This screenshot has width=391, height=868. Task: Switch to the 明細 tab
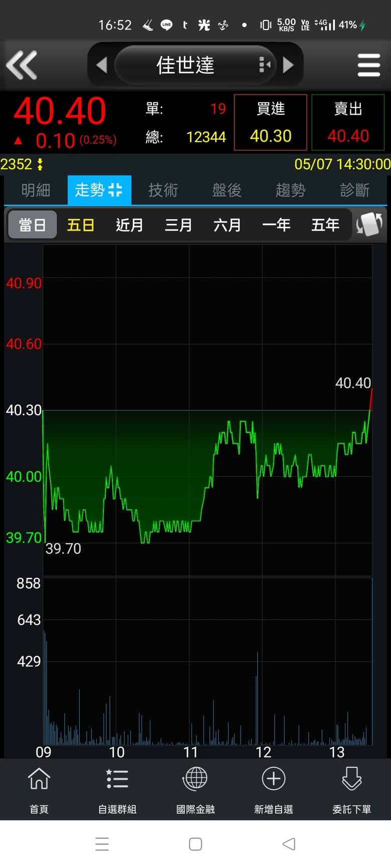click(36, 190)
